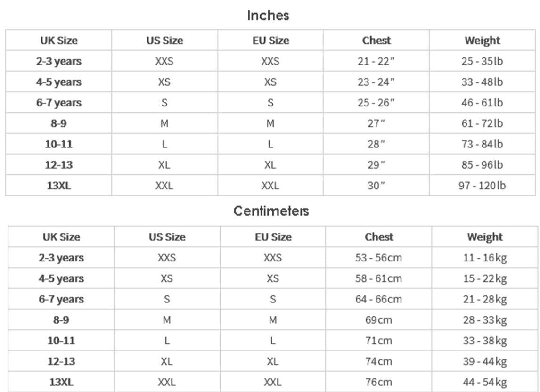
Task: Click the 69cm chest measurement cell
Action: click(378, 320)
